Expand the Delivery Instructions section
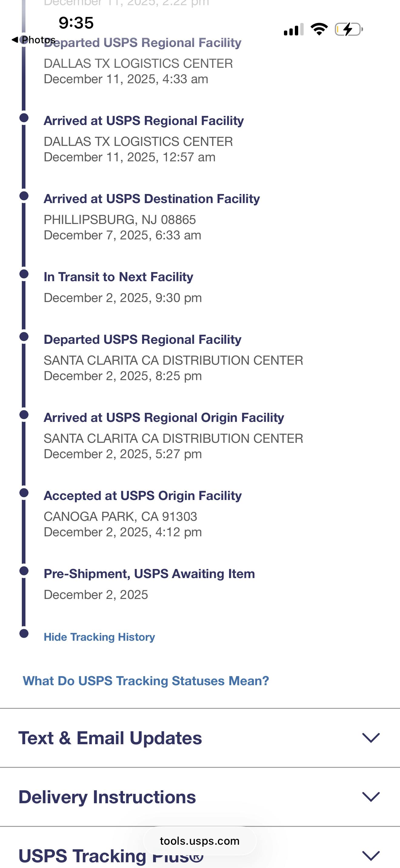 click(x=371, y=797)
